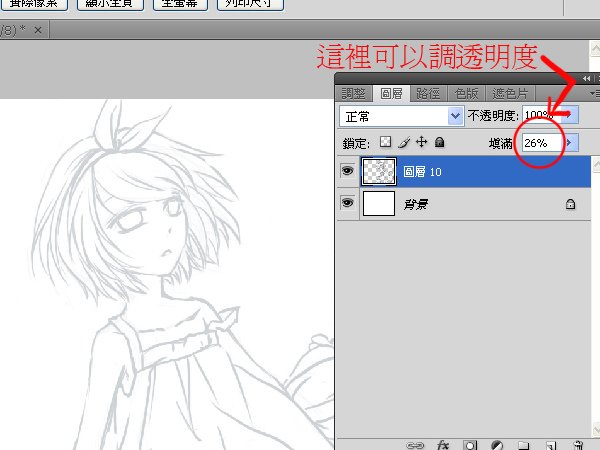The height and width of the screenshot is (450, 600).
Task: Create a new layer group folder
Action: coord(523,445)
